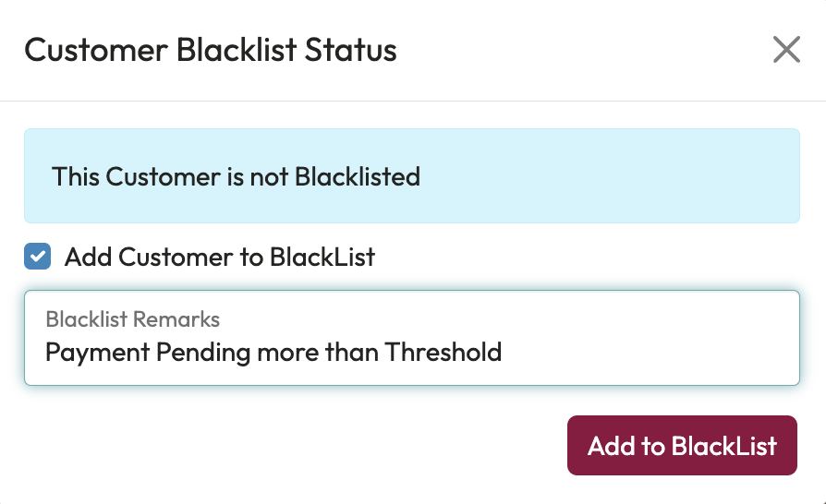Screen dimensions: 826x504
Task: Confirm blacklisting with the maroon button
Action: tap(682, 446)
